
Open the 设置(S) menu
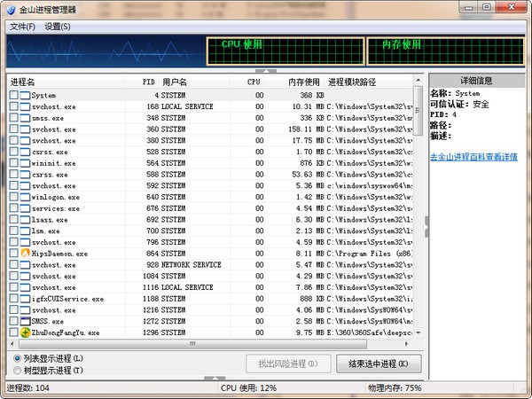pyautogui.click(x=58, y=27)
